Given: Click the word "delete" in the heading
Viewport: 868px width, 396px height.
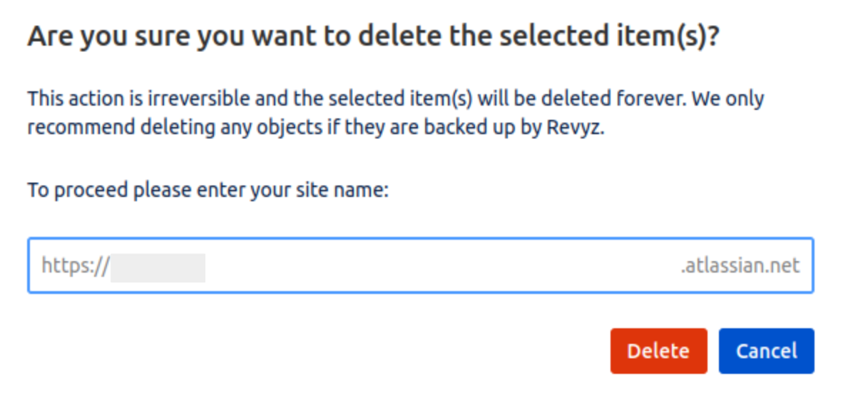Looking at the screenshot, I should [x=395, y=36].
